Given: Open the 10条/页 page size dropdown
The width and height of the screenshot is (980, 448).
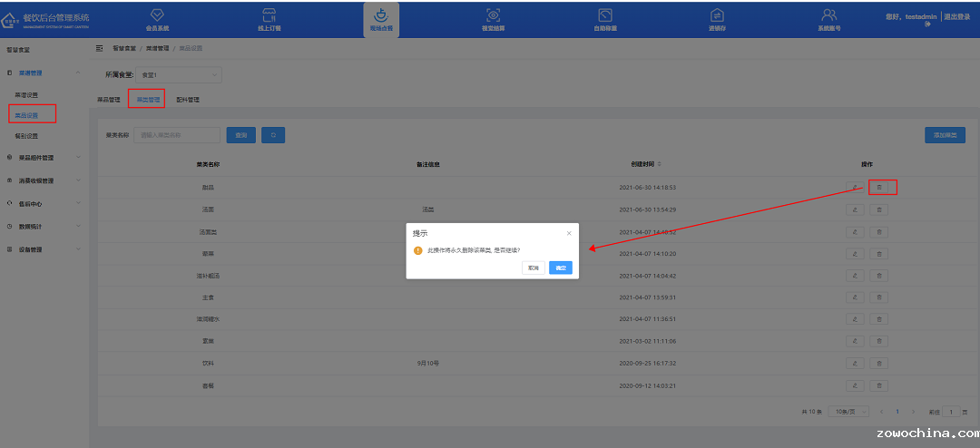Looking at the screenshot, I should (850, 412).
